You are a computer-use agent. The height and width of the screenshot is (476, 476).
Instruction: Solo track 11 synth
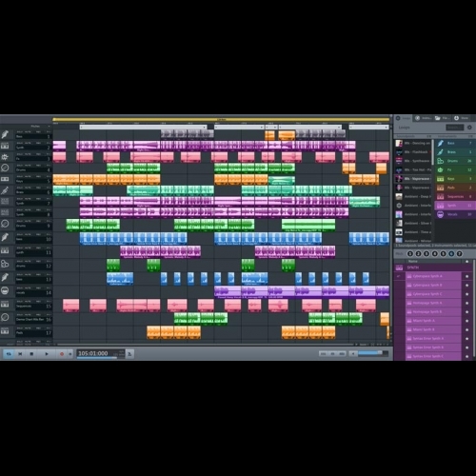[20, 248]
